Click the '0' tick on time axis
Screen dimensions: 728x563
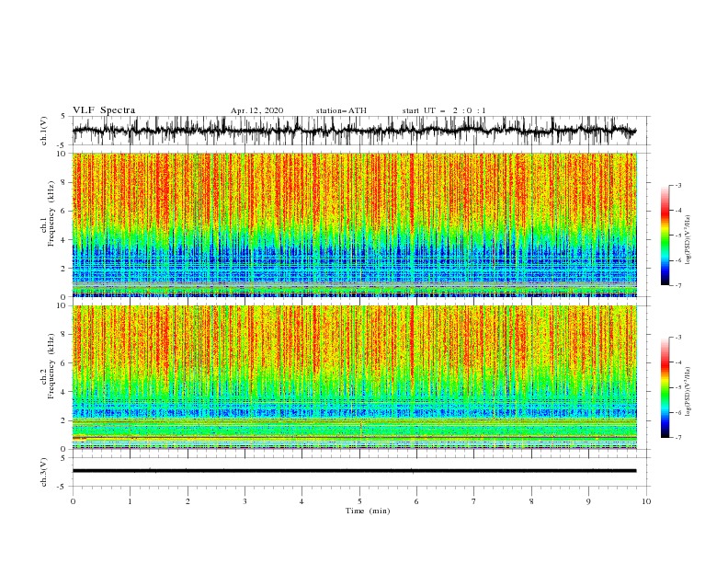pos(73,501)
